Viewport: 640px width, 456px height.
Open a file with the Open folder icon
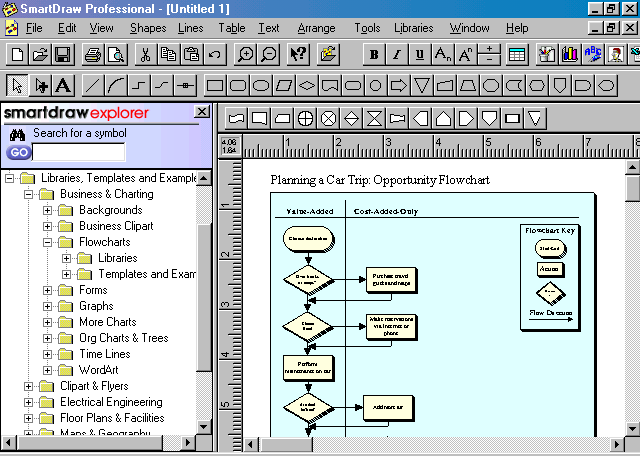[x=40, y=55]
